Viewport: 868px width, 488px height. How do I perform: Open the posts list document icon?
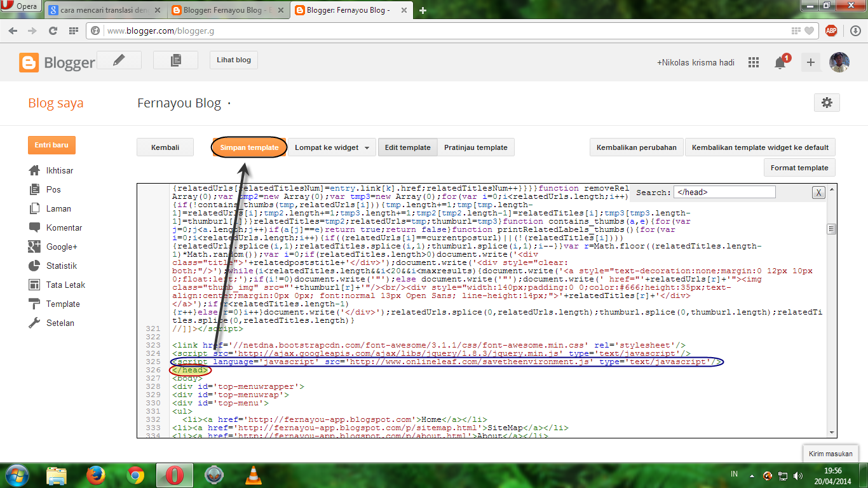176,60
